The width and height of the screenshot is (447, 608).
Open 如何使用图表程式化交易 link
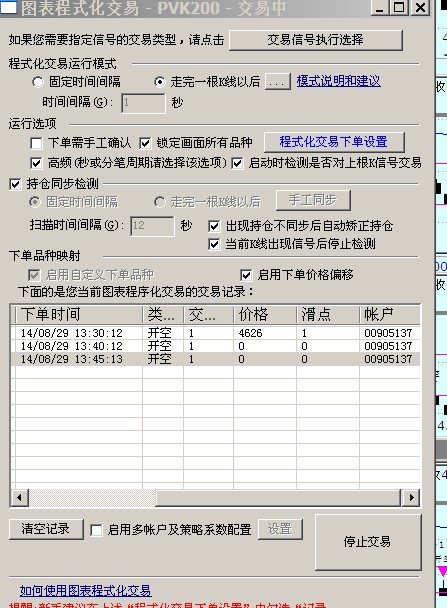[86, 591]
